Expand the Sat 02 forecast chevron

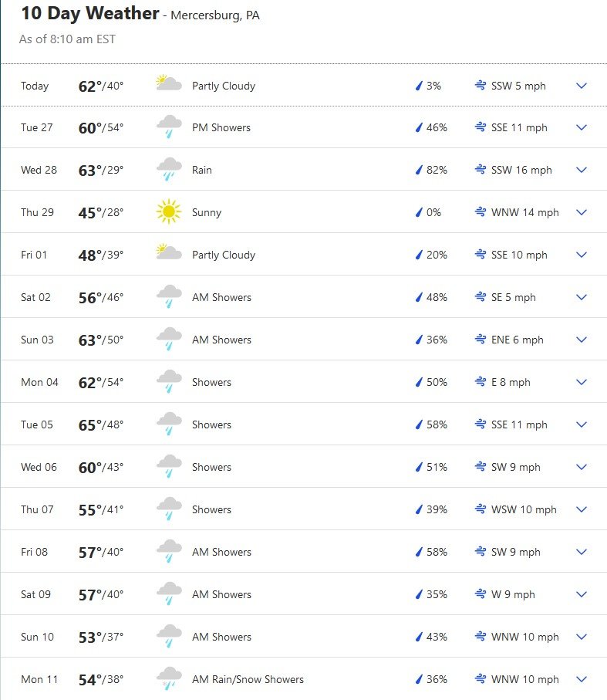(x=582, y=297)
